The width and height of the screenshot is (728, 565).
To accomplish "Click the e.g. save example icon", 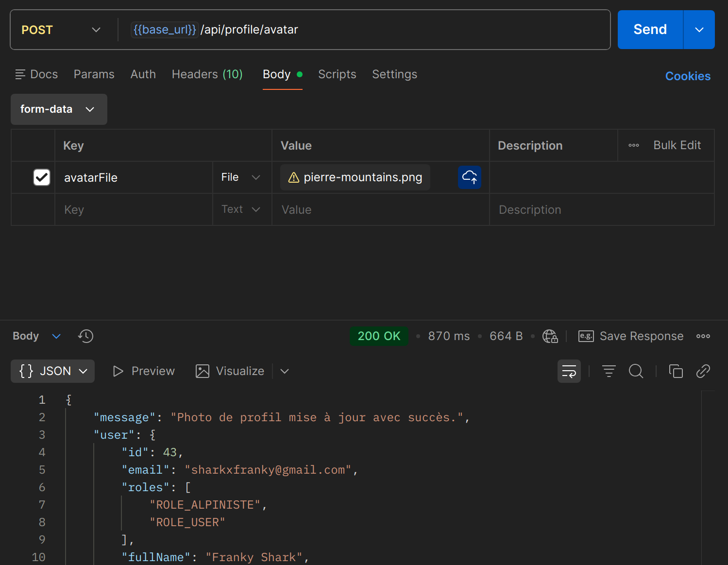I will [x=586, y=336].
